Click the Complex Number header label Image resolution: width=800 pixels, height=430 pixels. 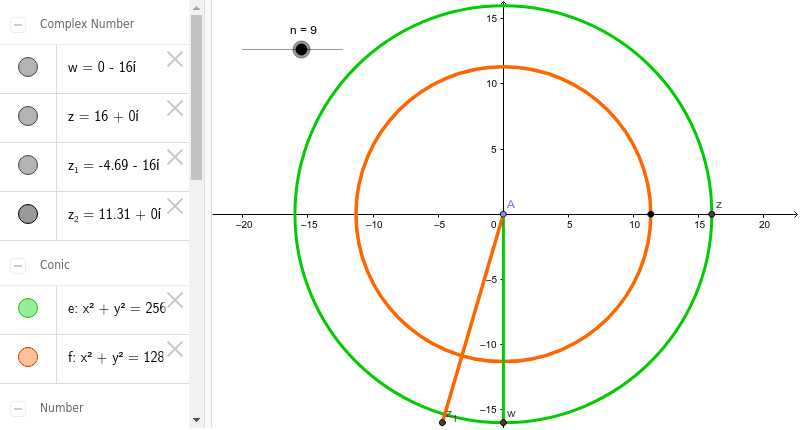click(87, 24)
